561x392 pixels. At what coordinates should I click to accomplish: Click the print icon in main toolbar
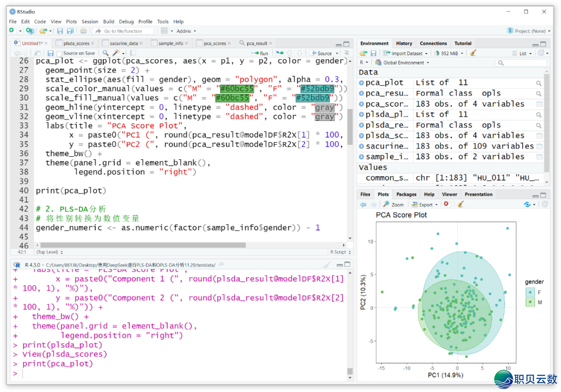pyautogui.click(x=83, y=31)
